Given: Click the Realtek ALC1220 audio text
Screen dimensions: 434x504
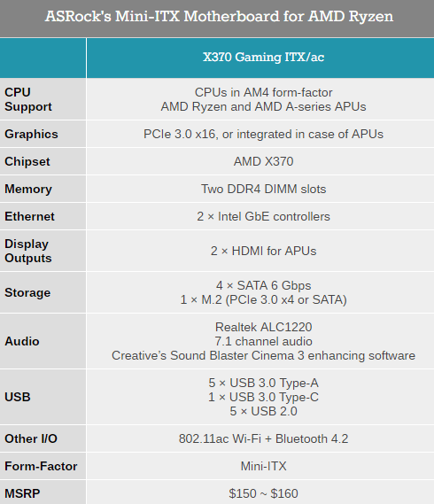Looking at the screenshot, I should (263, 327).
